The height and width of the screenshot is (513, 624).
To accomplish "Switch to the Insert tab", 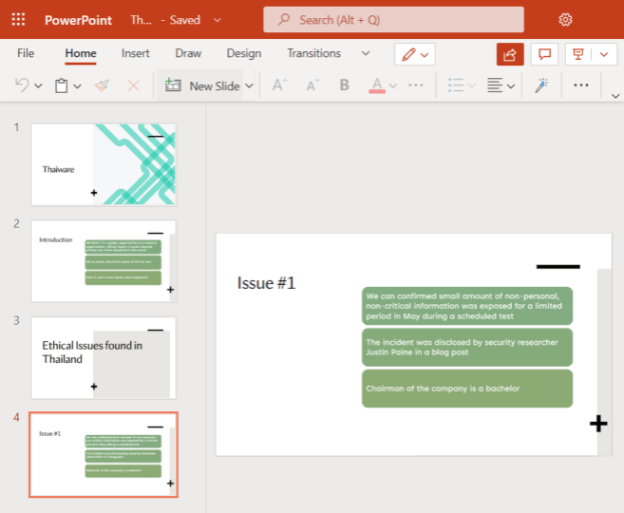I will pos(135,53).
